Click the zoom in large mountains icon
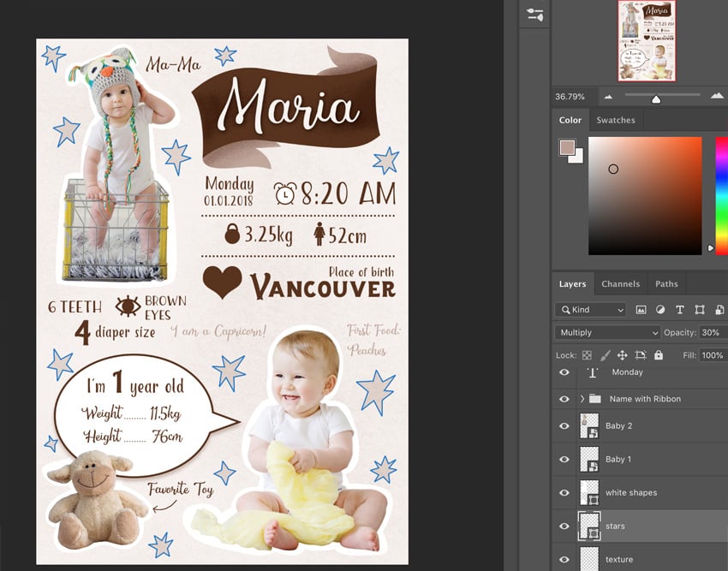This screenshot has width=728, height=571. (x=717, y=97)
